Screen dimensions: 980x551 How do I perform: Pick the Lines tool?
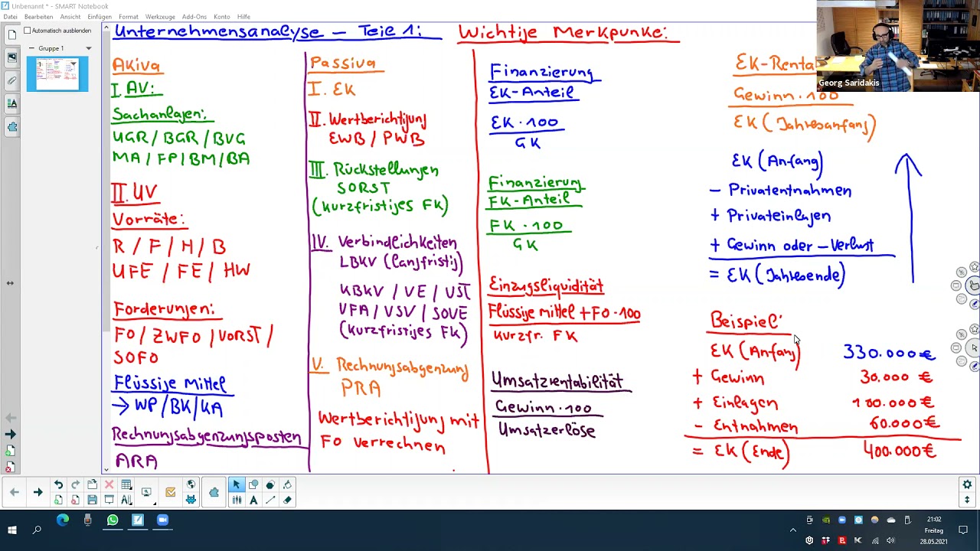tap(269, 500)
